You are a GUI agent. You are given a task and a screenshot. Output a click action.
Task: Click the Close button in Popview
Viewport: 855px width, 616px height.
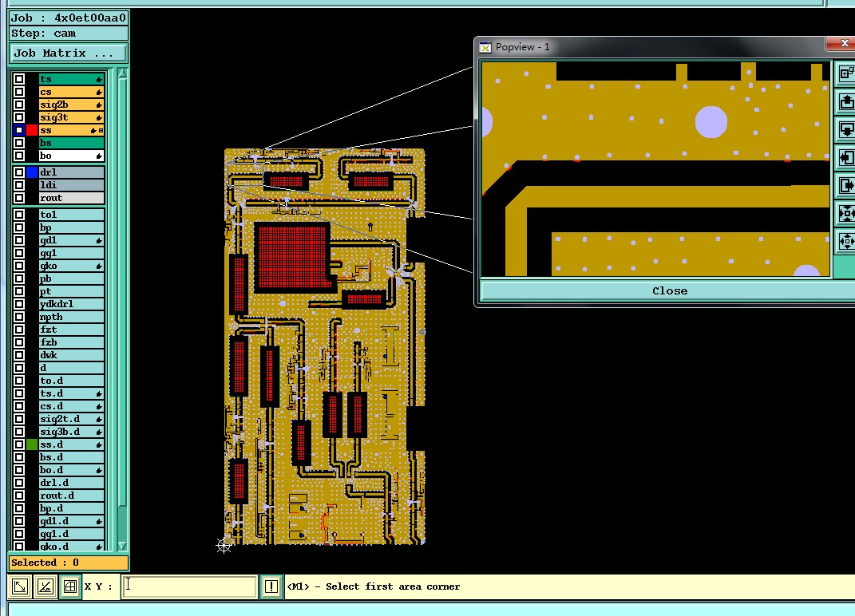670,290
